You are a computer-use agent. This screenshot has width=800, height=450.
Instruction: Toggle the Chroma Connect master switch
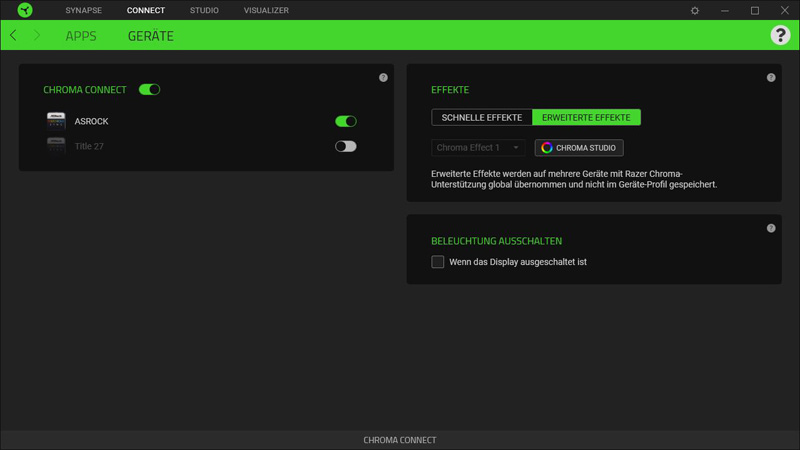coord(149,90)
